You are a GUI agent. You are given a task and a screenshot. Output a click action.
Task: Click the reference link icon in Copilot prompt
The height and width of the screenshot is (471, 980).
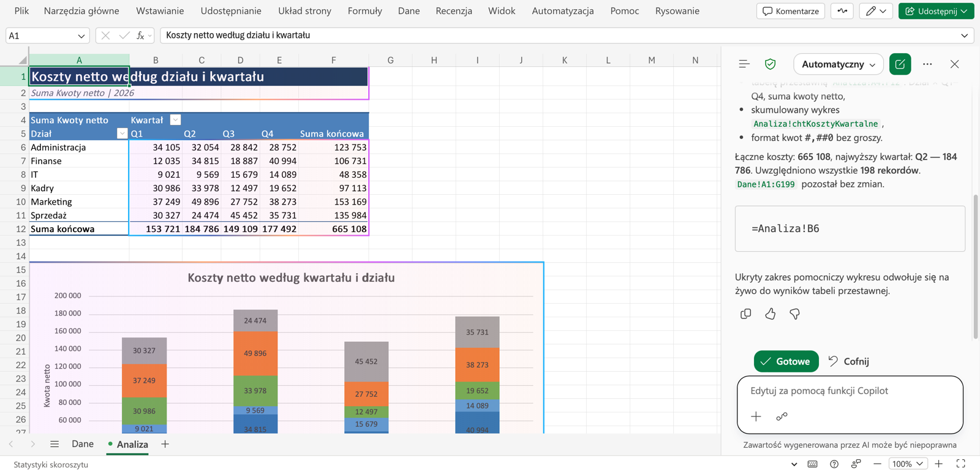tap(782, 416)
